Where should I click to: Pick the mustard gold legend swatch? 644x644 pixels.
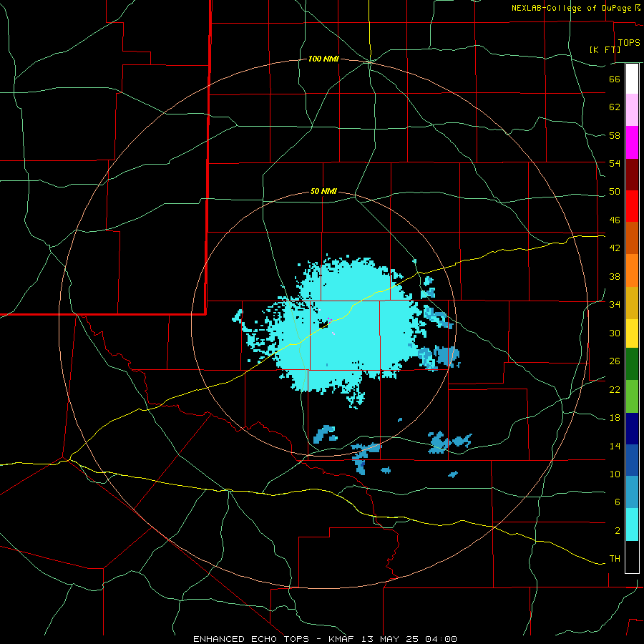click(632, 303)
